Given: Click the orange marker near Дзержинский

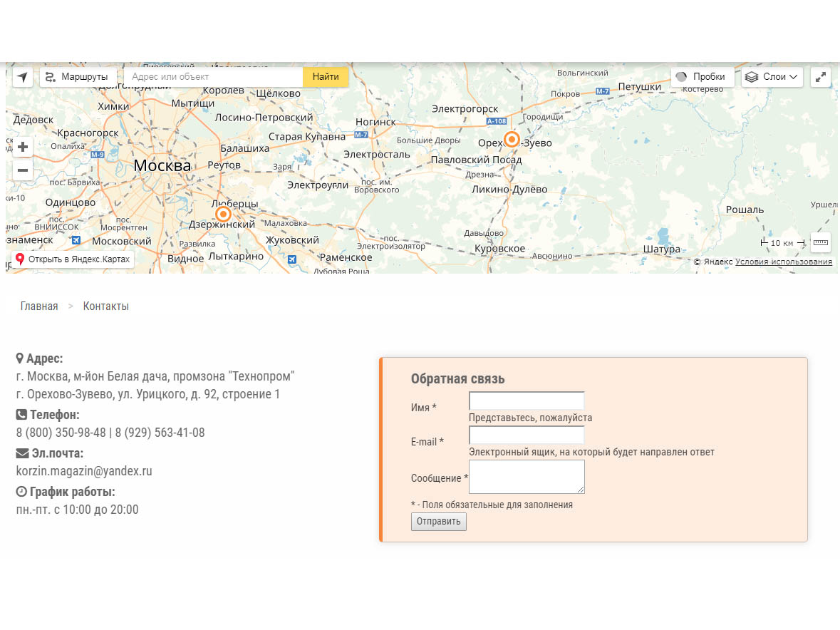Looking at the screenshot, I should click(x=223, y=214).
